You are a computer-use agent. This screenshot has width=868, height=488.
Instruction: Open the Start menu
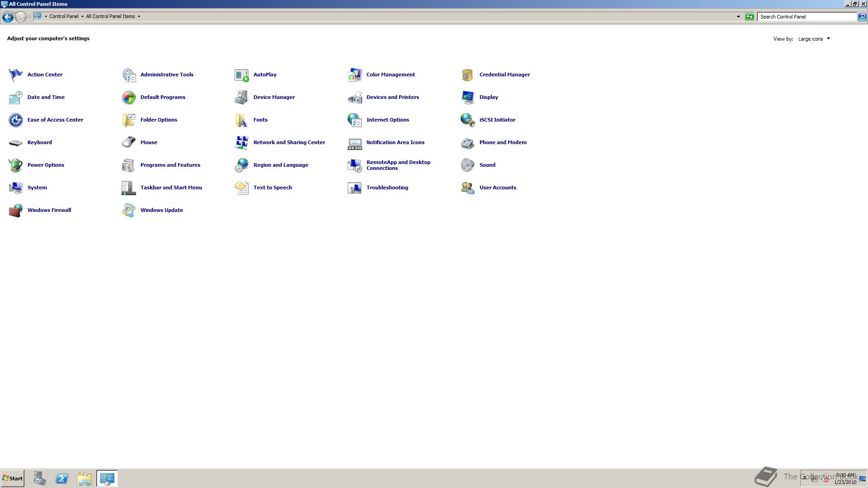click(x=13, y=479)
